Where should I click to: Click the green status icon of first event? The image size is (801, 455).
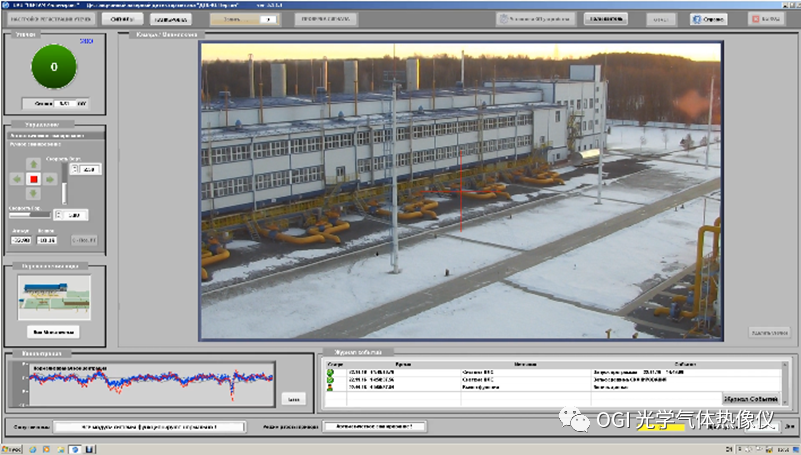point(330,372)
